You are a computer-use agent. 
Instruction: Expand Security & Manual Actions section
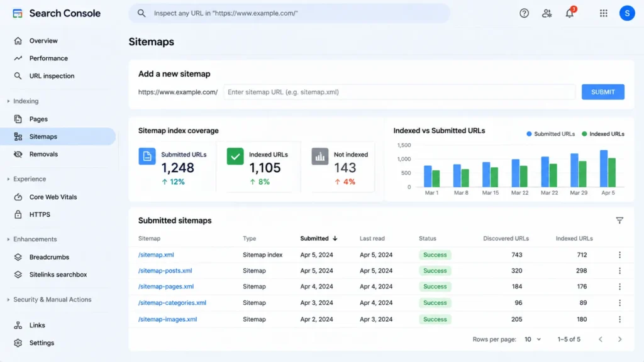pyautogui.click(x=8, y=300)
